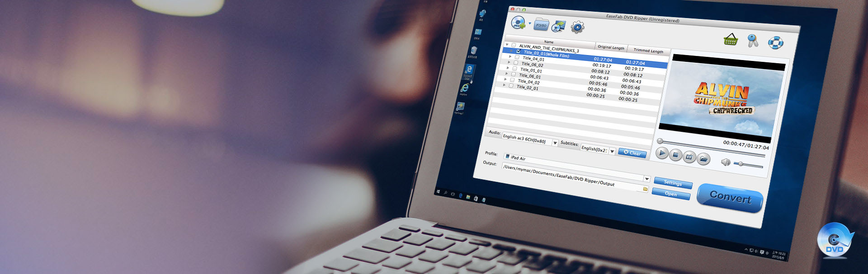Click the Trimmed Length column header
The height and width of the screenshot is (274, 868).
[648, 51]
